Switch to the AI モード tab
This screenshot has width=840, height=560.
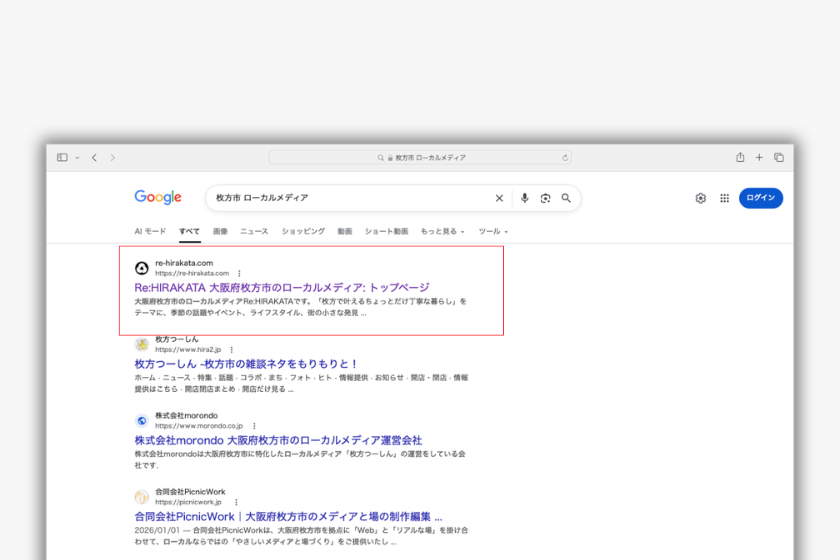(x=150, y=232)
